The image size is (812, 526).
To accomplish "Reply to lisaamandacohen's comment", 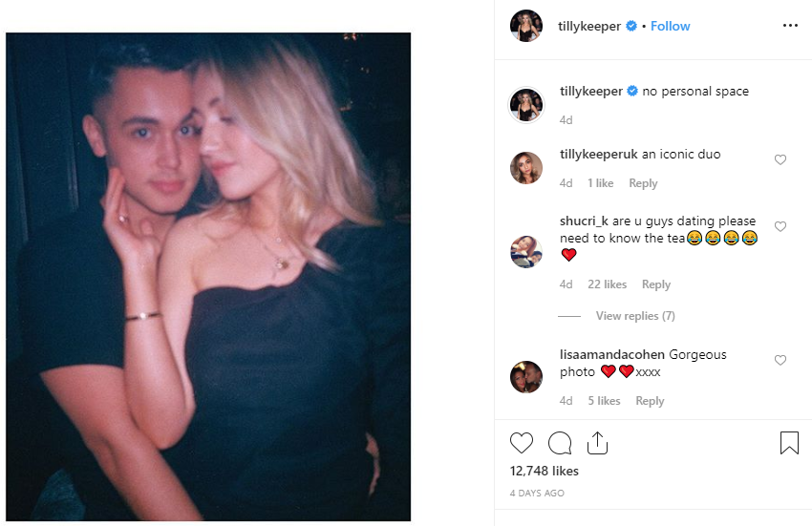I will click(x=650, y=401).
